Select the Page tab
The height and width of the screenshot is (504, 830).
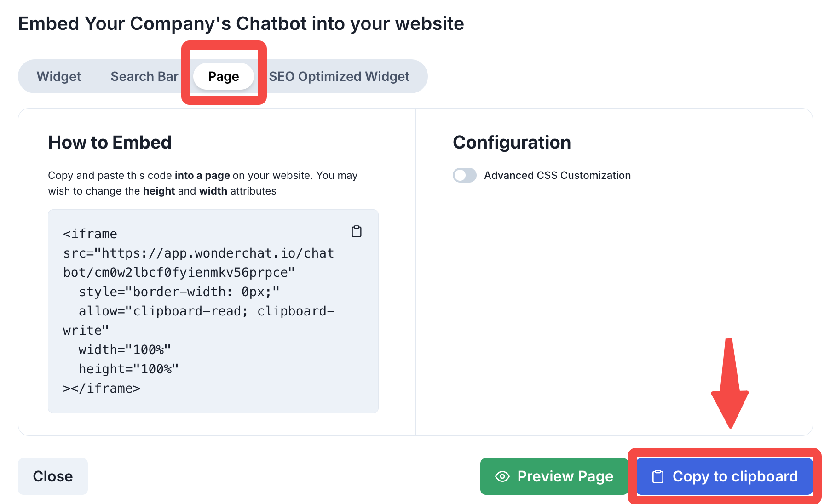coord(224,76)
